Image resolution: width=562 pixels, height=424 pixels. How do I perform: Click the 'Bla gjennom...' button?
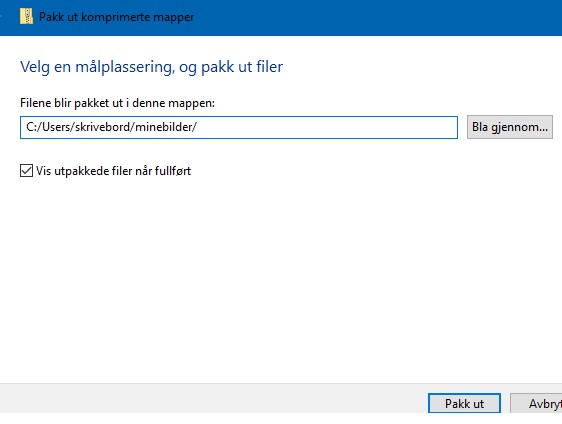pyautogui.click(x=510, y=127)
